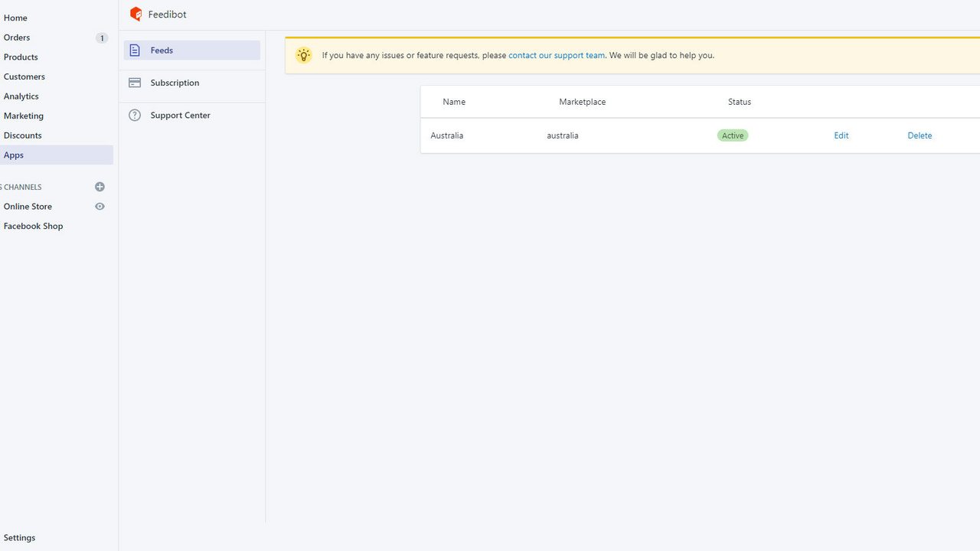Open the Customers page

pyautogui.click(x=24, y=76)
